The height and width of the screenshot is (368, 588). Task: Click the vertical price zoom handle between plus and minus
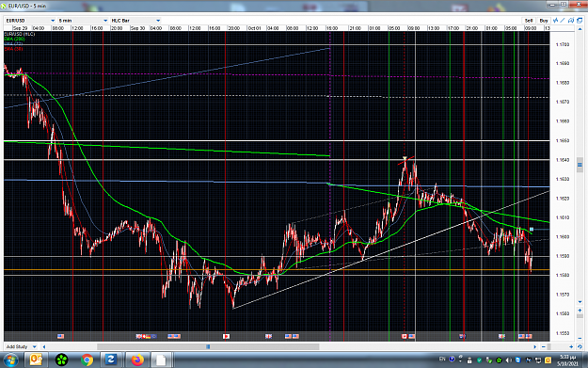(580, 316)
